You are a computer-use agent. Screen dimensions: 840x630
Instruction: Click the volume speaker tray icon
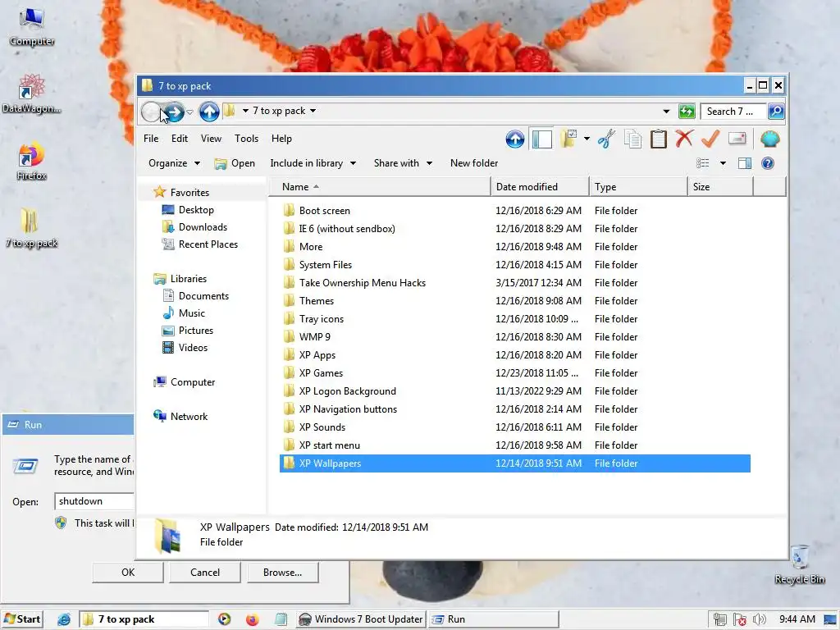pyautogui.click(x=759, y=619)
